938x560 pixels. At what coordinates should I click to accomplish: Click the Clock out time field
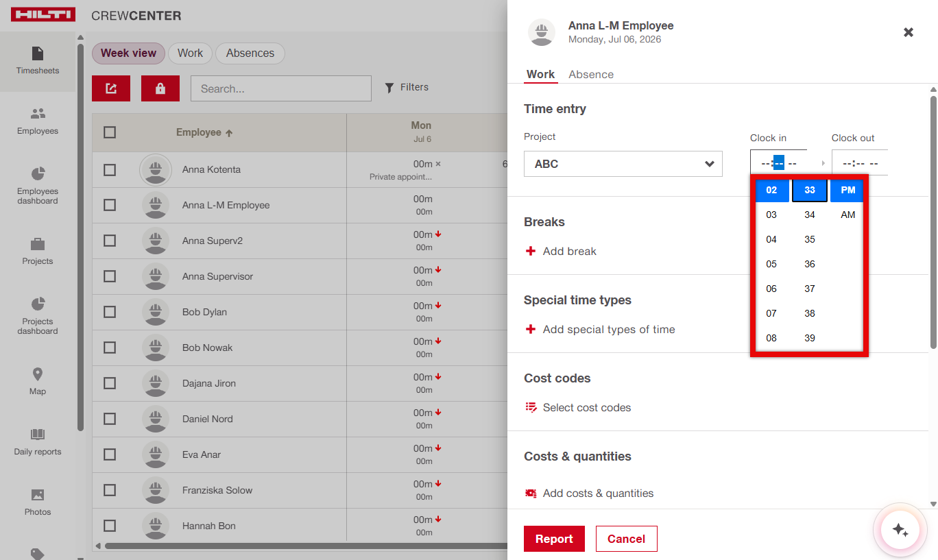click(x=860, y=163)
